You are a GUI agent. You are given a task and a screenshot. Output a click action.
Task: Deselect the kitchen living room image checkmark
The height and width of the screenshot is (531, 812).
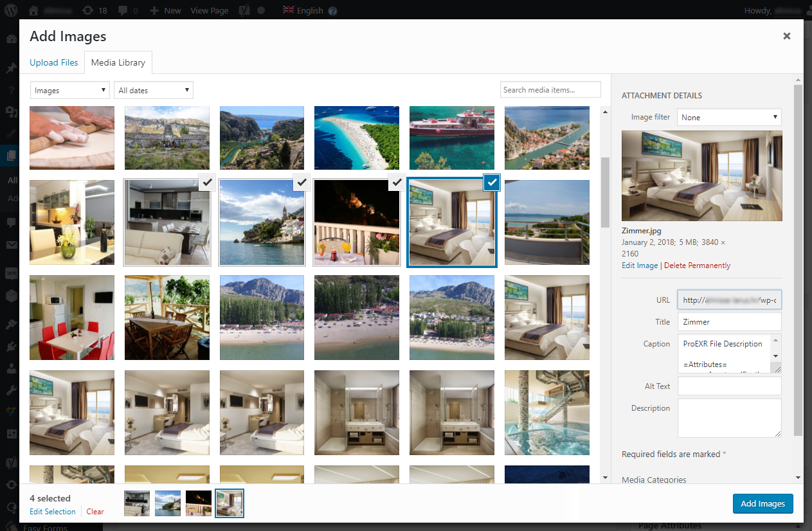click(207, 183)
